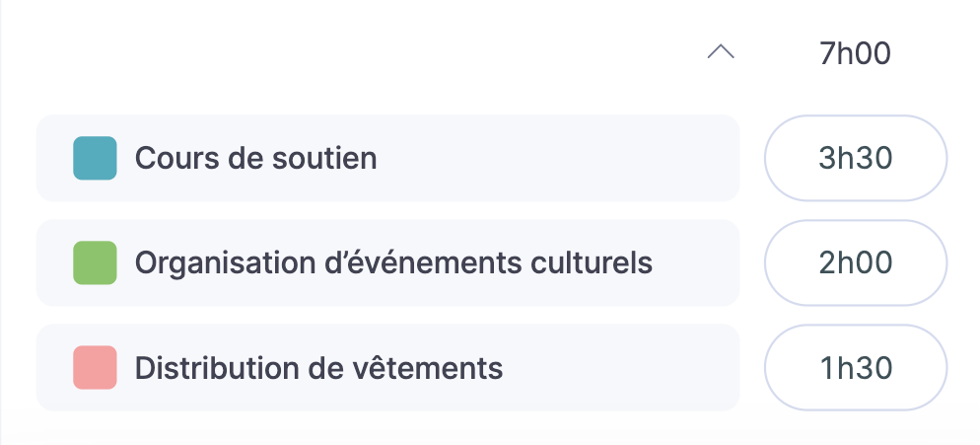Click the 7h00 total duration
The height and width of the screenshot is (445, 980).
click(x=855, y=53)
